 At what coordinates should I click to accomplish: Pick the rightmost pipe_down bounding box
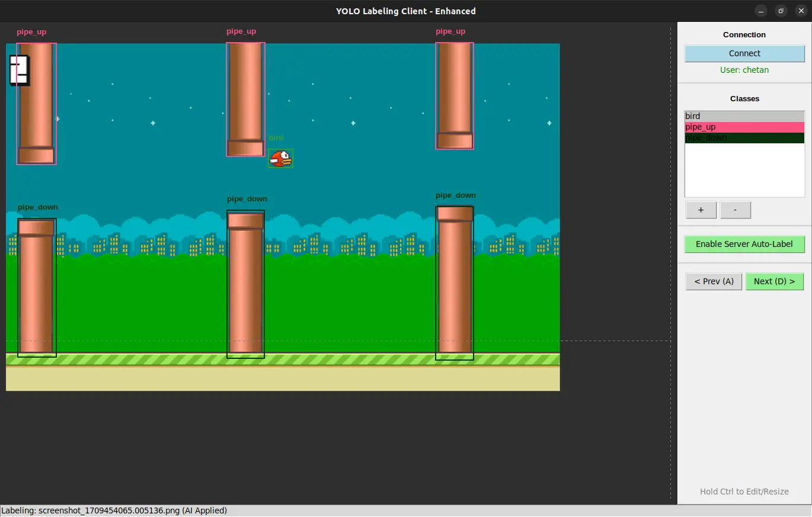455,283
